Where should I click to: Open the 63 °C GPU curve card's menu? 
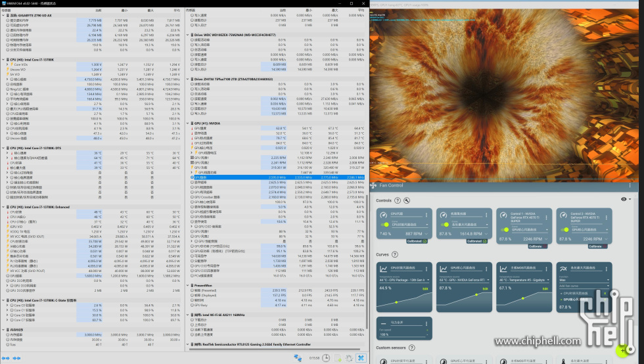[486, 269]
